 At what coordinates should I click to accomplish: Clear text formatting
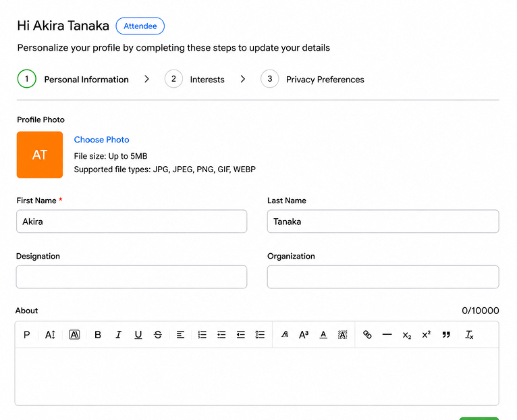[469, 335]
